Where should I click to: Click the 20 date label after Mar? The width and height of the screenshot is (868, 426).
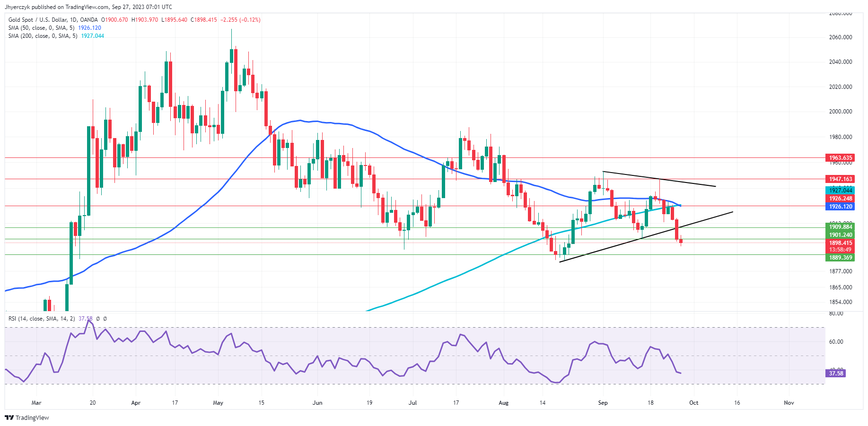pos(93,403)
